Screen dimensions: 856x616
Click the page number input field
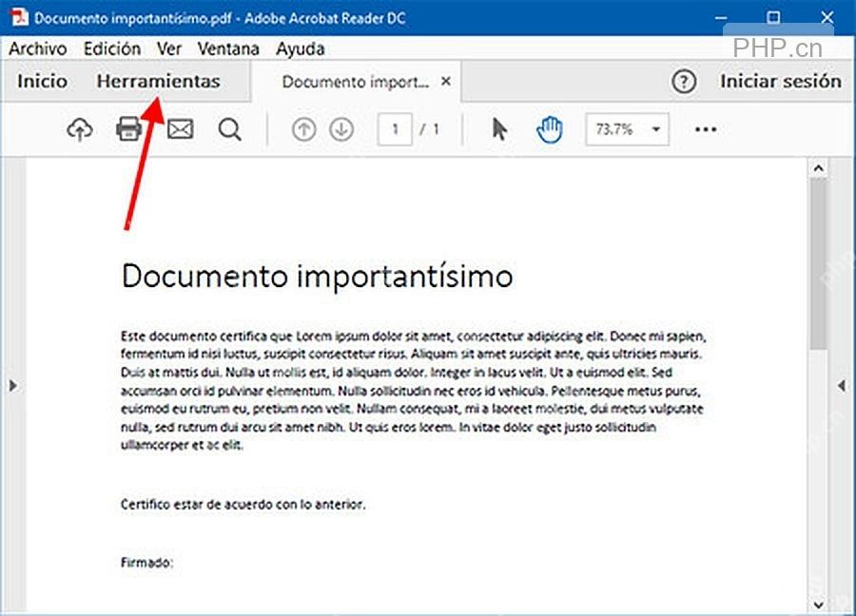pyautogui.click(x=395, y=130)
